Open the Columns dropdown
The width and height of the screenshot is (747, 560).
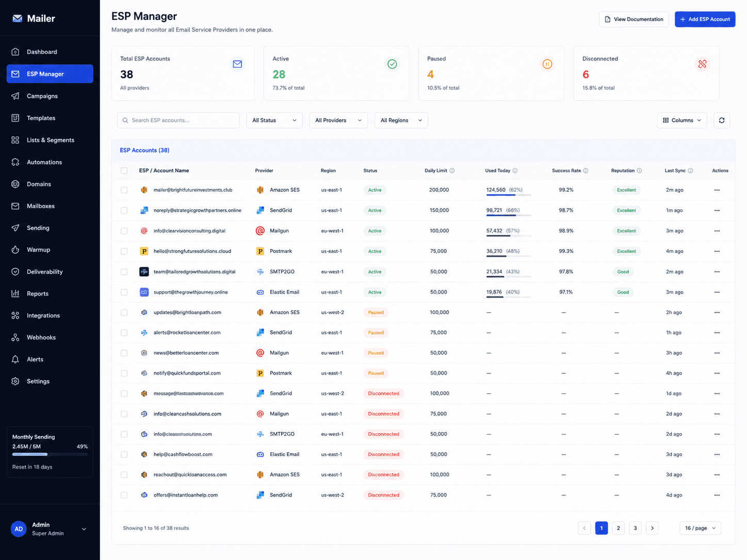pyautogui.click(x=682, y=120)
